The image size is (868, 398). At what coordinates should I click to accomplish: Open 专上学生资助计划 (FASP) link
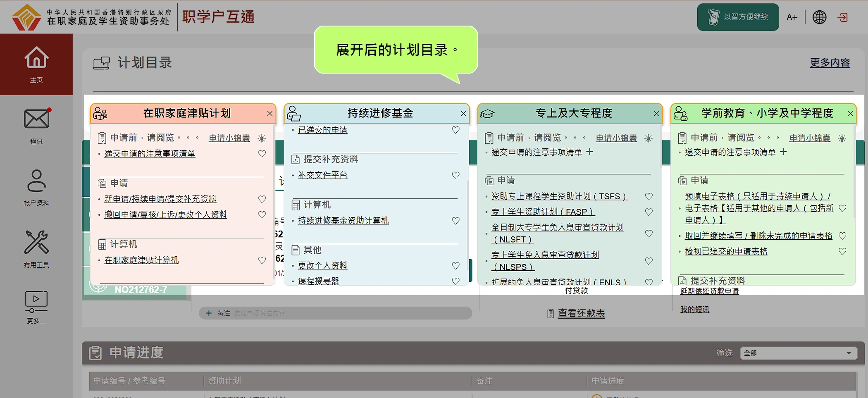542,212
